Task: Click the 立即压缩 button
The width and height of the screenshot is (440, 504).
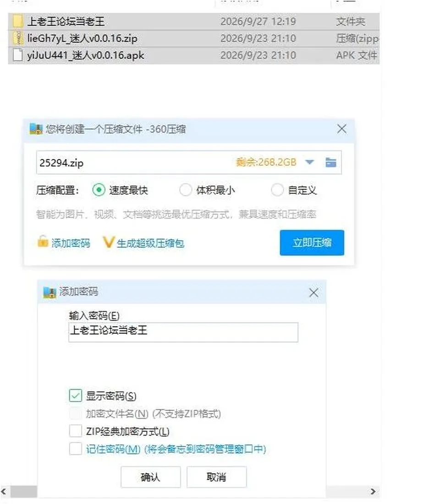Action: tap(312, 243)
